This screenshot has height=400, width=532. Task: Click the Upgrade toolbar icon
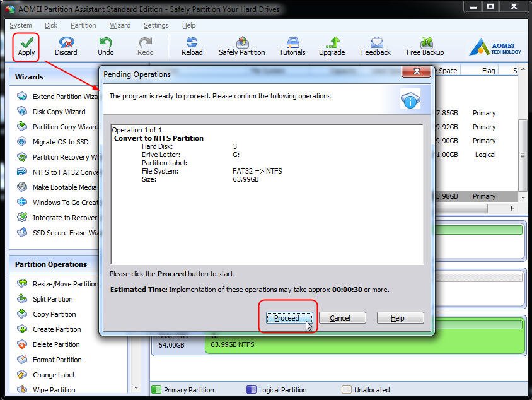pos(332,47)
